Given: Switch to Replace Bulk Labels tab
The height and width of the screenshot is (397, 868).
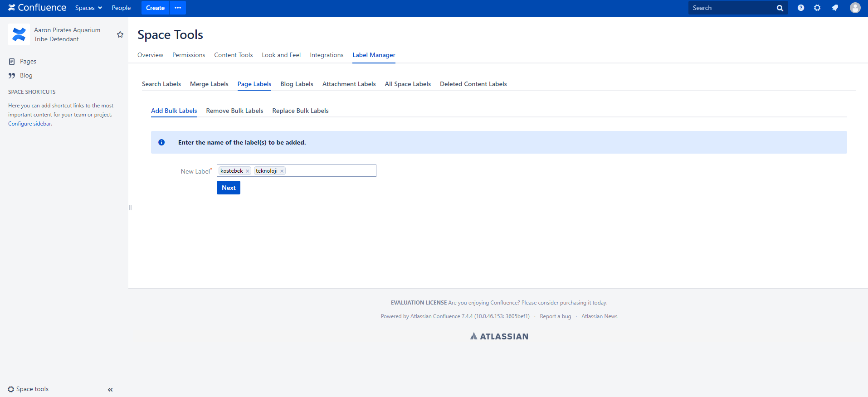Looking at the screenshot, I should coord(300,111).
